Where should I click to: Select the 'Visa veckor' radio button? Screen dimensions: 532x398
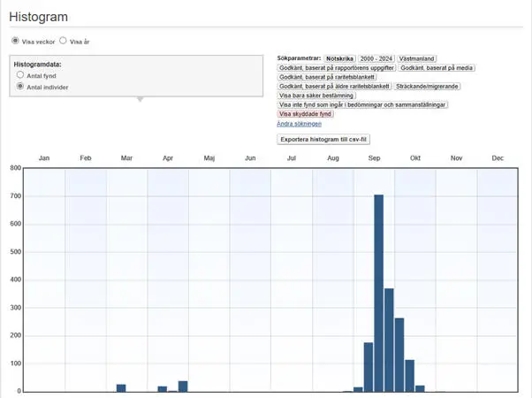click(15, 41)
